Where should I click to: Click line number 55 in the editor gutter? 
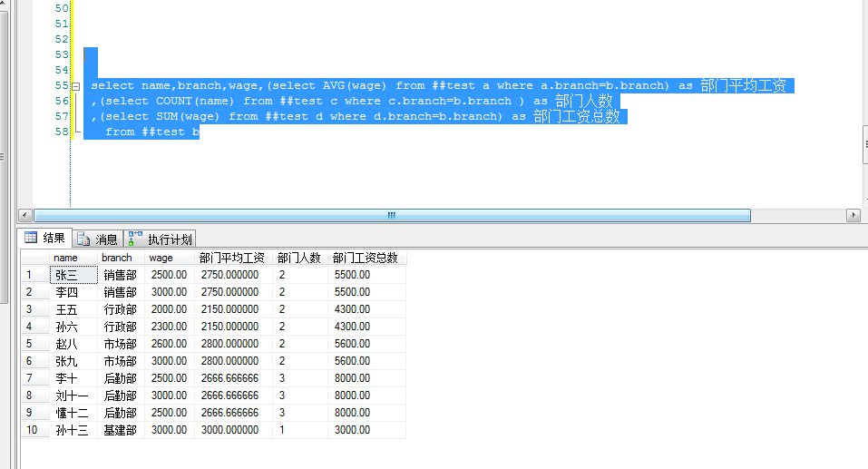click(x=62, y=86)
